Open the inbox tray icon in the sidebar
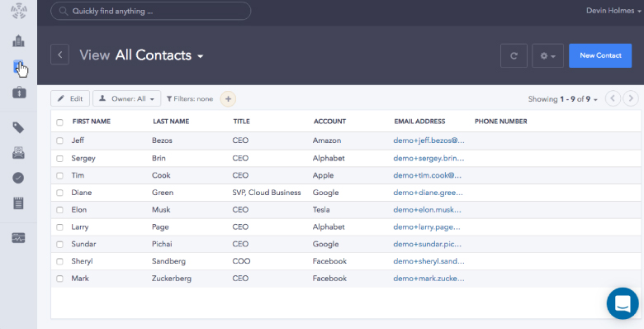The height and width of the screenshot is (329, 644). [18, 153]
